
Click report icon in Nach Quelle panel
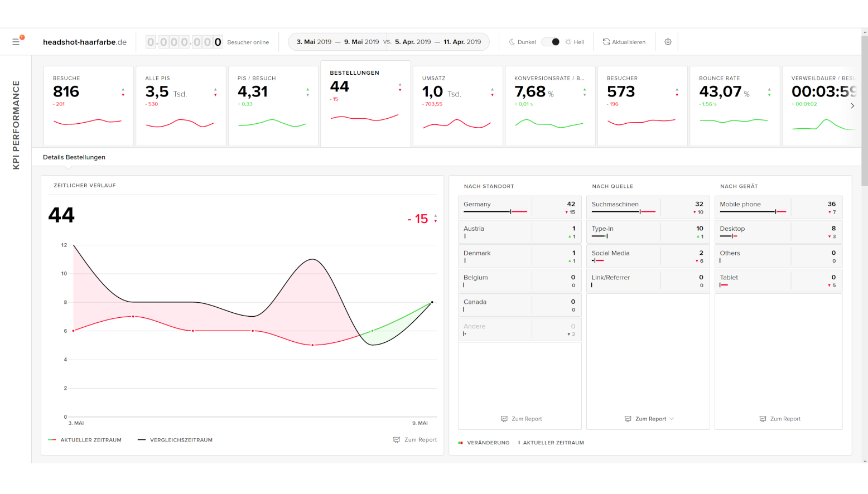tap(628, 419)
